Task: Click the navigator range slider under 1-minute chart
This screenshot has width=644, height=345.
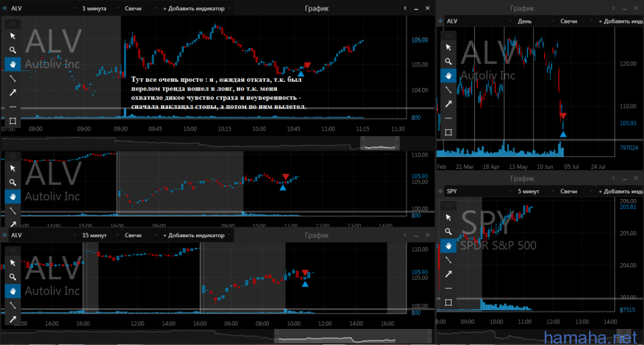Action: tap(380, 143)
